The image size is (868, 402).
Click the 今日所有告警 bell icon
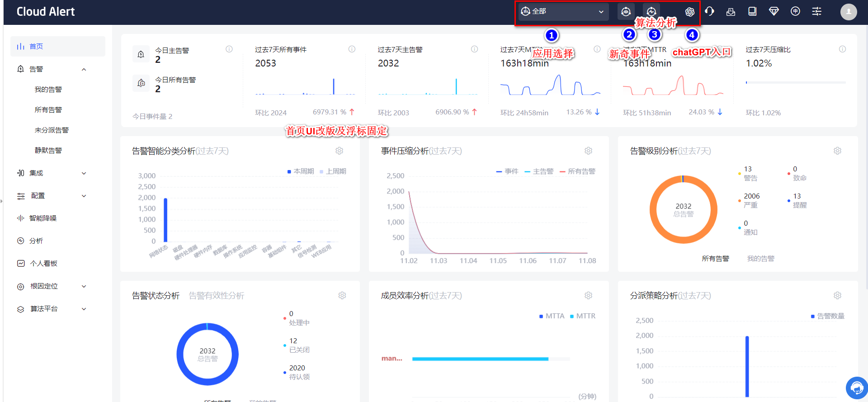click(x=141, y=83)
